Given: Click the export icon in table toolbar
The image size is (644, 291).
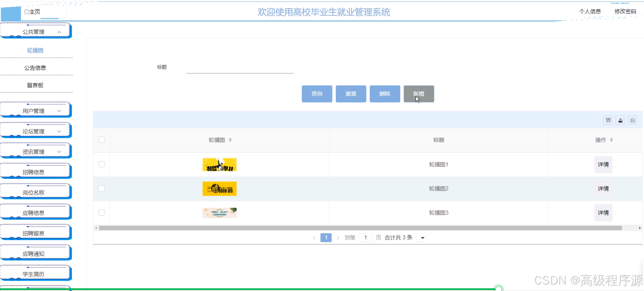Looking at the screenshot, I should click(620, 120).
